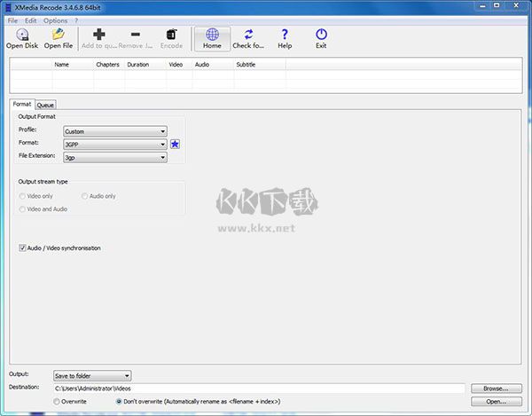Uncheck Audio / Video synchronisation checkbox
Screen dimensions: 532x416
[x=22, y=248]
